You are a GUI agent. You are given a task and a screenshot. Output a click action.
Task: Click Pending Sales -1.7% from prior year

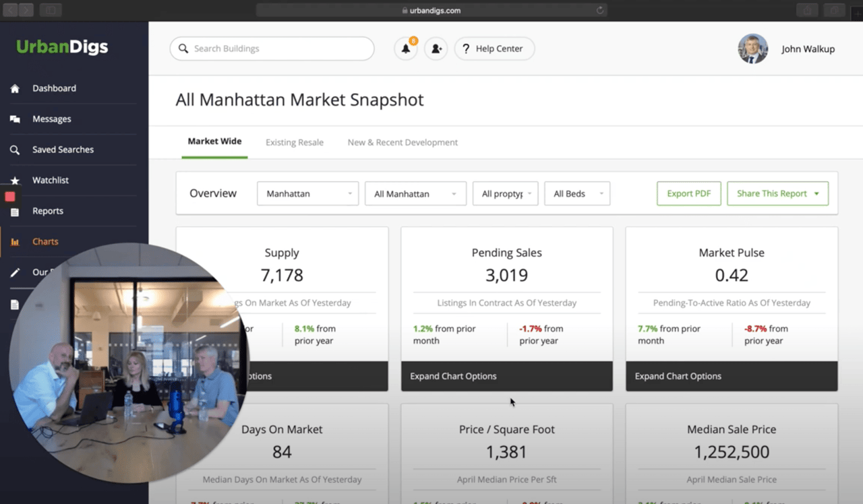pyautogui.click(x=541, y=335)
